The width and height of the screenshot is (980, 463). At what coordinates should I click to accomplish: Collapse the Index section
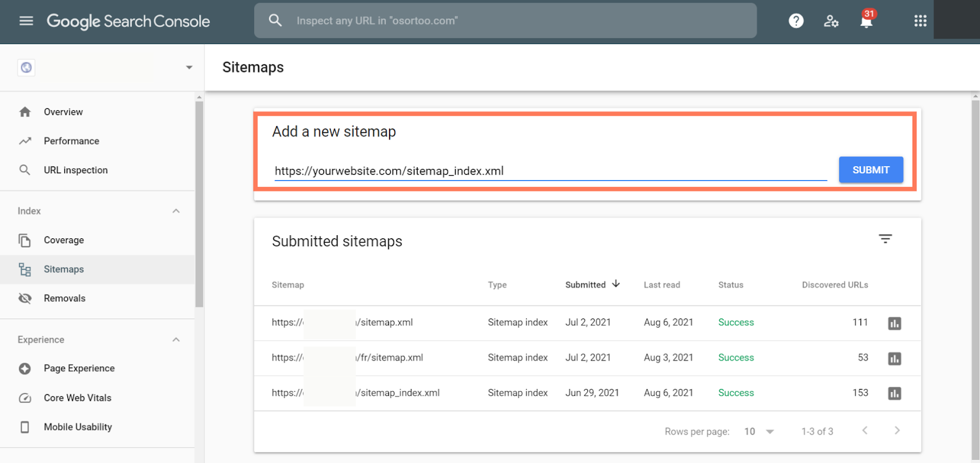[176, 211]
